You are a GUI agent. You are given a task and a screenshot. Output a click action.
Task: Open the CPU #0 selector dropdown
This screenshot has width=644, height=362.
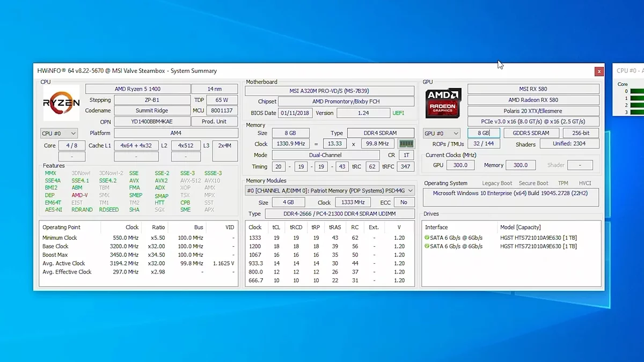click(59, 133)
